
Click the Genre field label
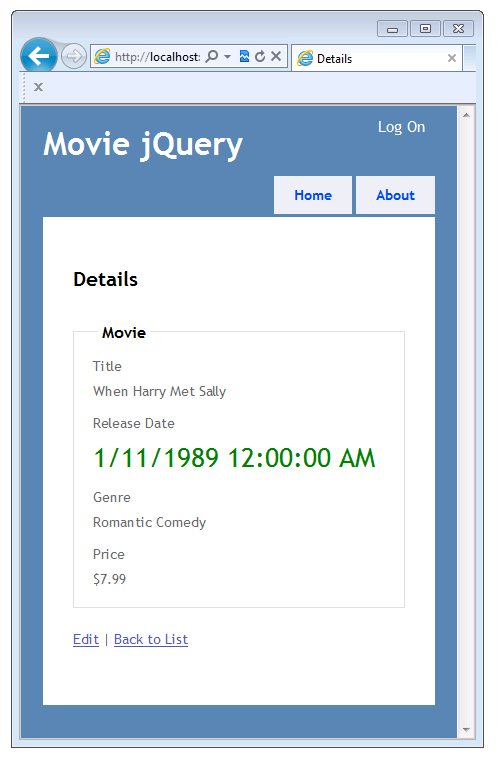click(112, 497)
